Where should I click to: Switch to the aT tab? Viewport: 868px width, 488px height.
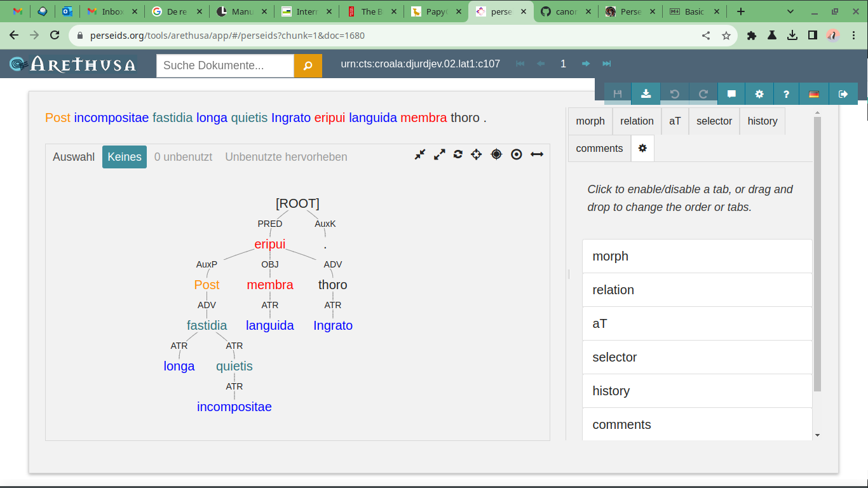[675, 121]
